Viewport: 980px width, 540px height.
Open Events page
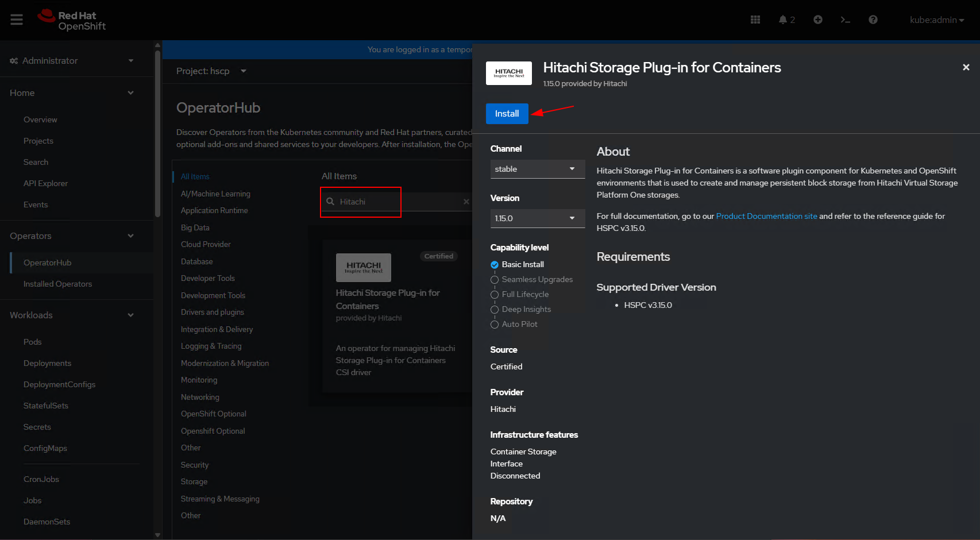[x=36, y=205]
